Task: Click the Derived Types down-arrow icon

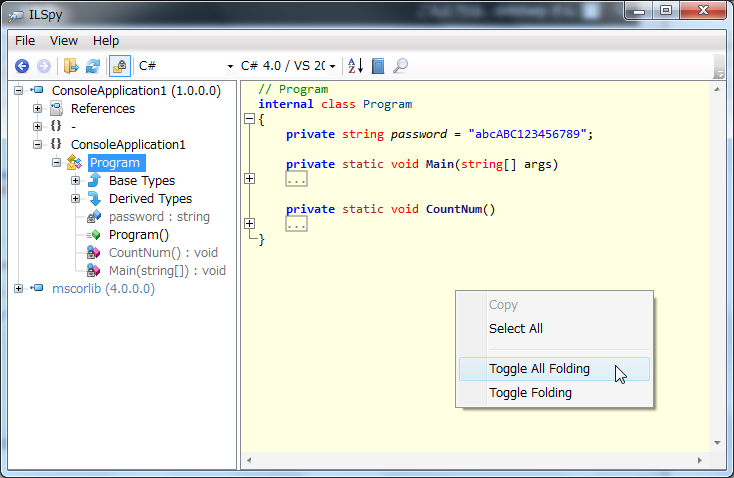Action: click(x=94, y=199)
